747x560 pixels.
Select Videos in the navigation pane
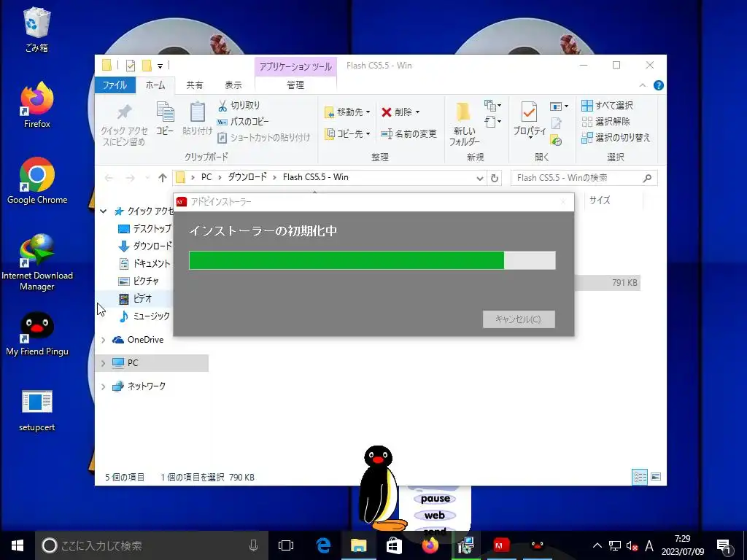point(135,298)
